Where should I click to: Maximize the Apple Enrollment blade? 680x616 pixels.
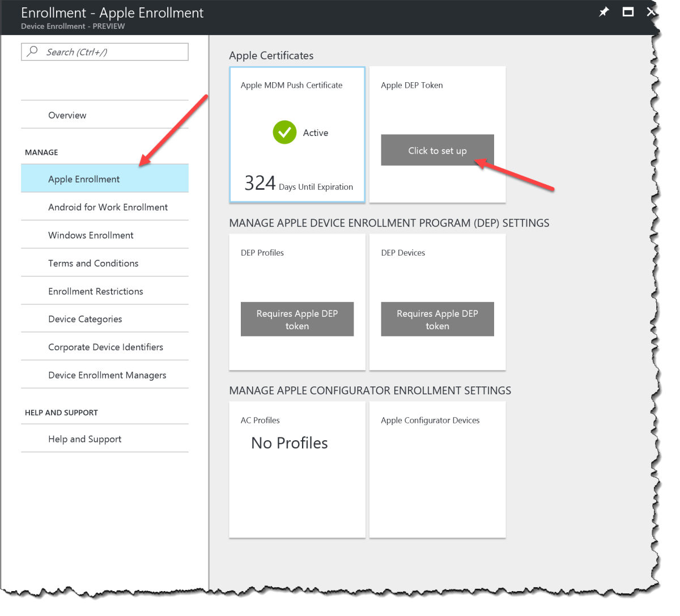[628, 11]
